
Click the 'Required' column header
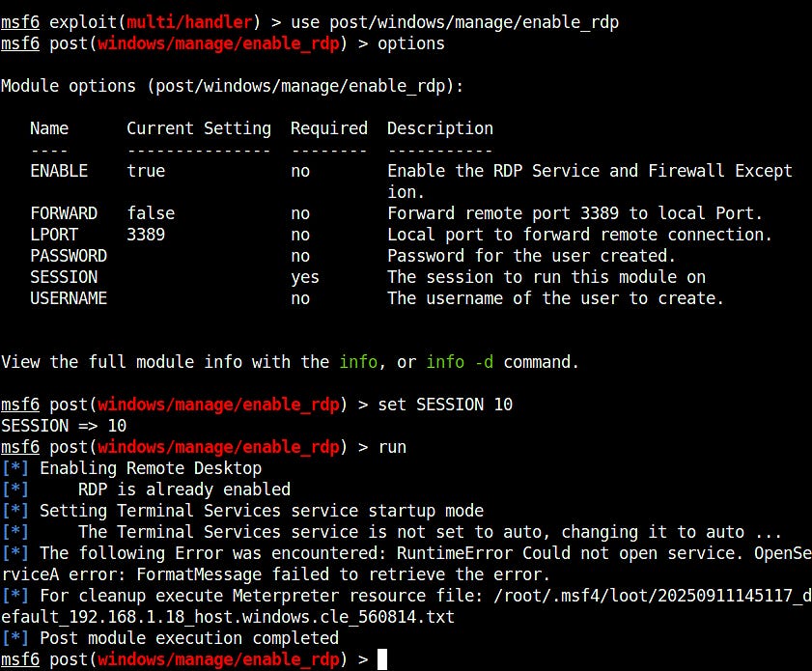point(329,128)
